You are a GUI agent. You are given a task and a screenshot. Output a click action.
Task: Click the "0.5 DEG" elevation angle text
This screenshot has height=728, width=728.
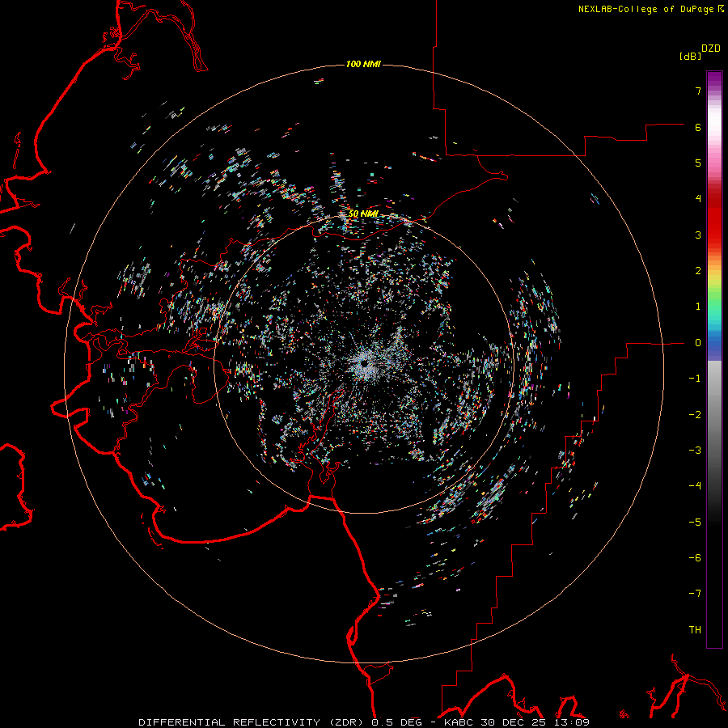click(397, 722)
